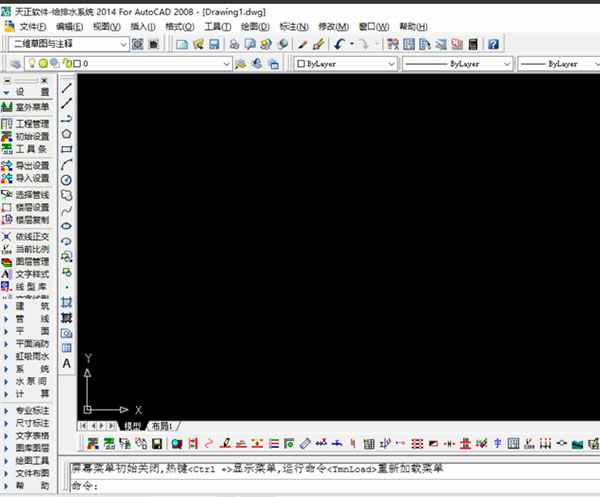This screenshot has height=497, width=600.
Task: Select the Circle draw tool
Action: pyautogui.click(x=67, y=180)
